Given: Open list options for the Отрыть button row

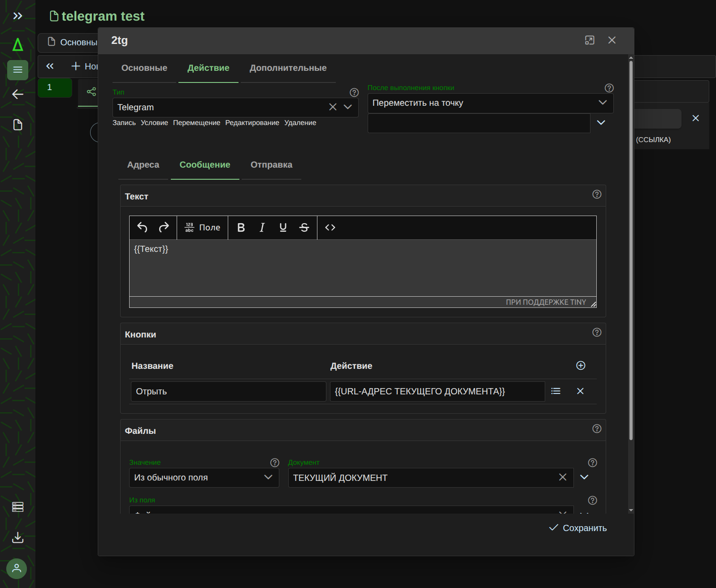Looking at the screenshot, I should coord(556,391).
